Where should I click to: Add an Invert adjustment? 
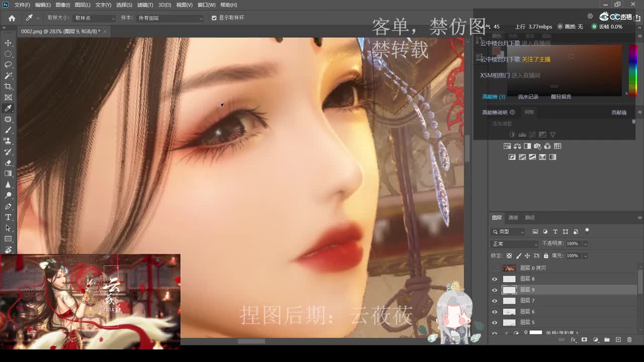[512, 157]
